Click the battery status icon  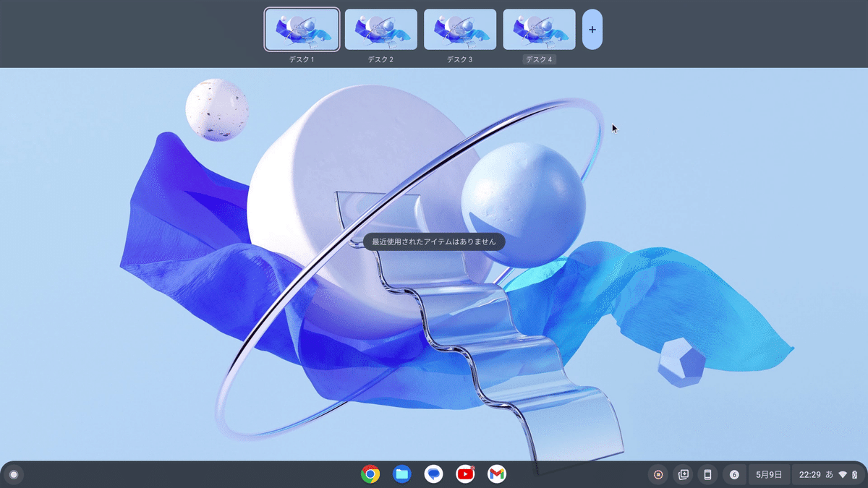854,475
